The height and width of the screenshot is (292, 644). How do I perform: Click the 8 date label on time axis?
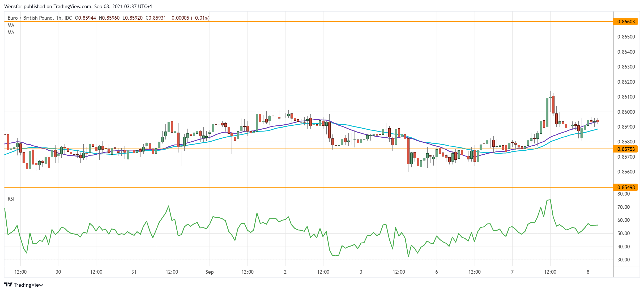[x=588, y=272]
